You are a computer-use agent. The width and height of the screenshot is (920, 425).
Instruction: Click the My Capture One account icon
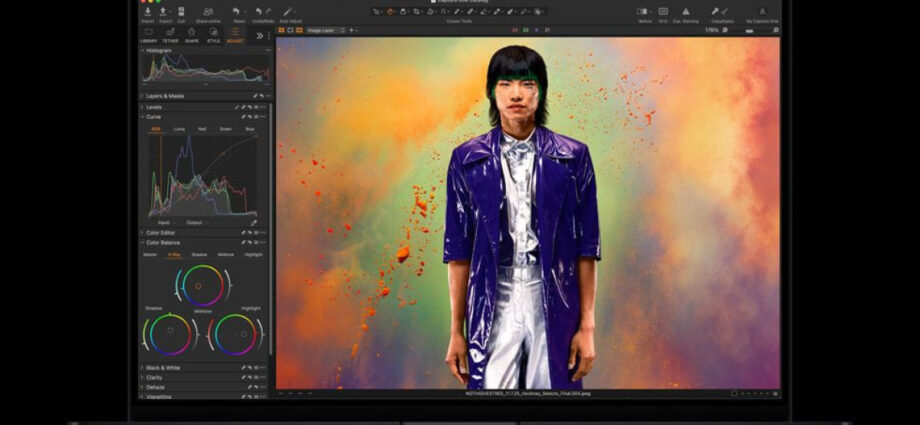click(x=762, y=11)
